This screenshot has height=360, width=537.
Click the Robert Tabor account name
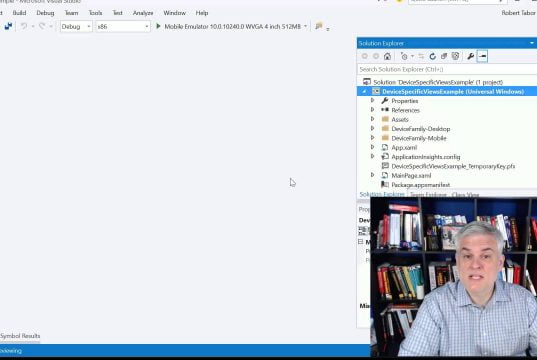[x=519, y=13]
